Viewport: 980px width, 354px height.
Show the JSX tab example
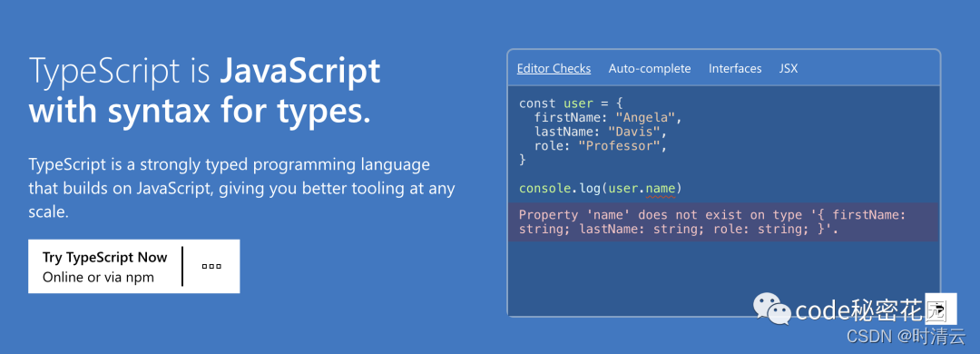[789, 69]
